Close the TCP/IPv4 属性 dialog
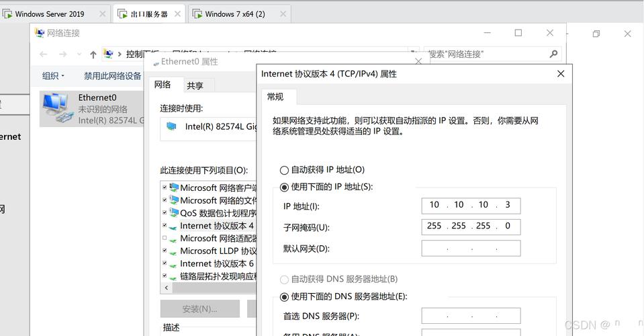 coord(561,73)
